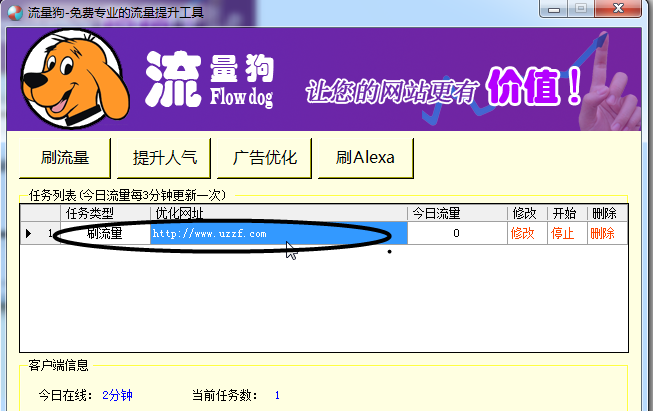Click 修改 link in task row 1
The image size is (653, 411).
522,233
